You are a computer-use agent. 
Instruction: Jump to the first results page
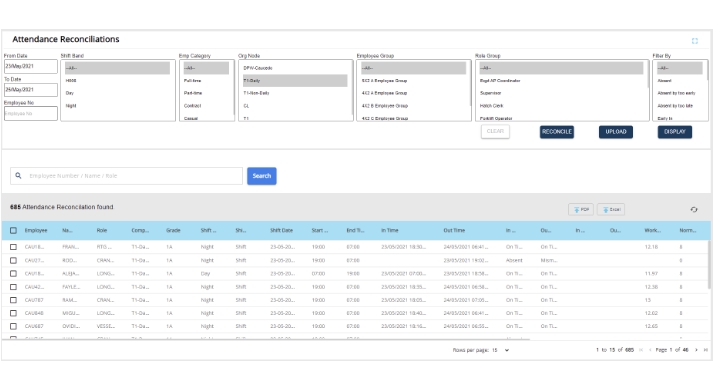point(641,350)
